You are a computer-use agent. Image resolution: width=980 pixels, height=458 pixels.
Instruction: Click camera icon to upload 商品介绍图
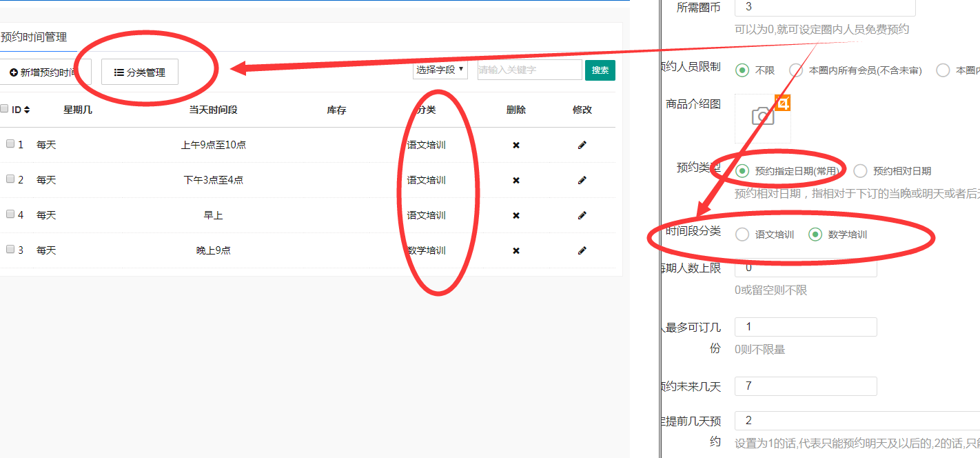tap(762, 117)
